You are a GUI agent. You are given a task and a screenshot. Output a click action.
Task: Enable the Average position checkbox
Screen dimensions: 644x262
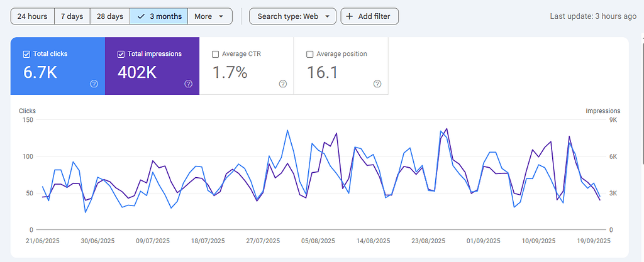pyautogui.click(x=309, y=54)
